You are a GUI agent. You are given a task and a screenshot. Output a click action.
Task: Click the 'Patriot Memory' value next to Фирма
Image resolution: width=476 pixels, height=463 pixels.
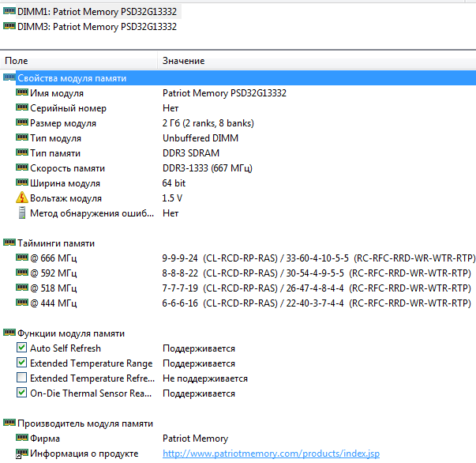(x=195, y=439)
